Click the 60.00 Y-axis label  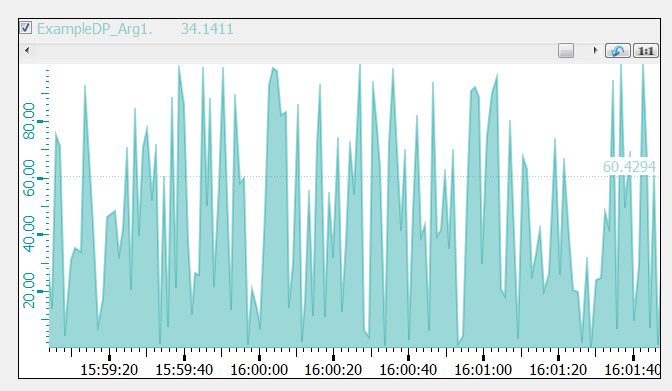[x=29, y=178]
